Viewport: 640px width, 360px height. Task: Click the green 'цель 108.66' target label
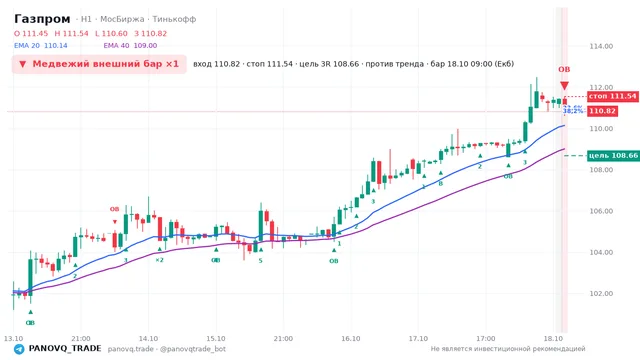[613, 156]
